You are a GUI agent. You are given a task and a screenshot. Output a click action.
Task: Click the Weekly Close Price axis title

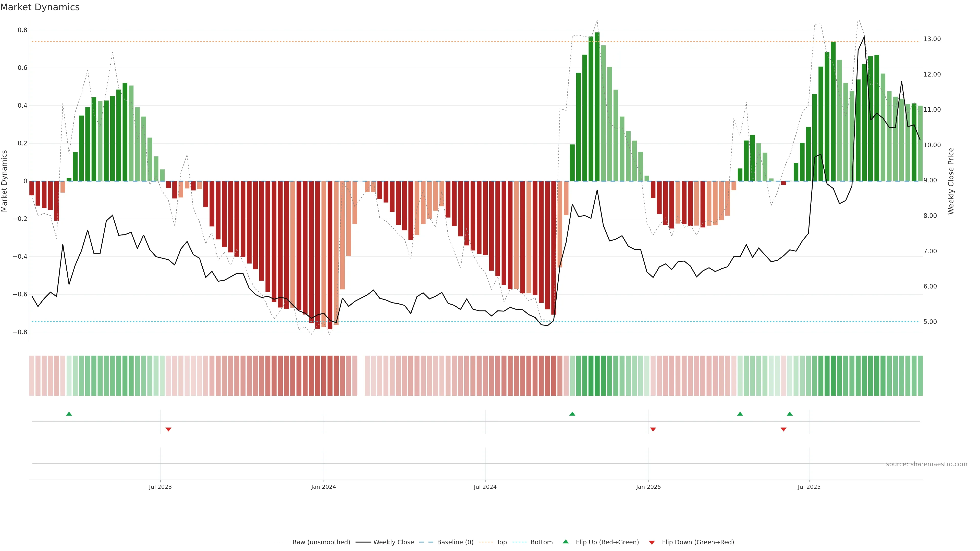(x=951, y=181)
